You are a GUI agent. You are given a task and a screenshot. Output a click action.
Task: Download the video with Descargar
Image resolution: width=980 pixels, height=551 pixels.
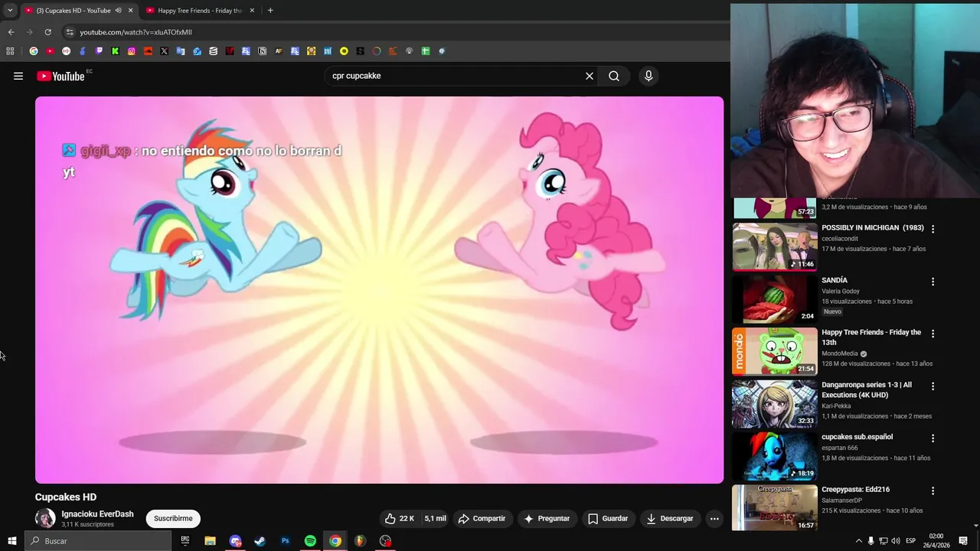click(669, 518)
